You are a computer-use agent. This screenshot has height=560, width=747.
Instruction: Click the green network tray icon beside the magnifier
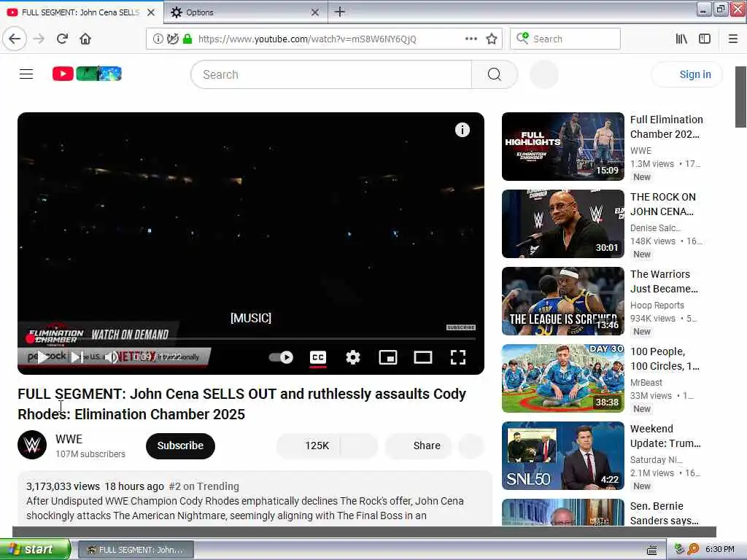tap(680, 549)
